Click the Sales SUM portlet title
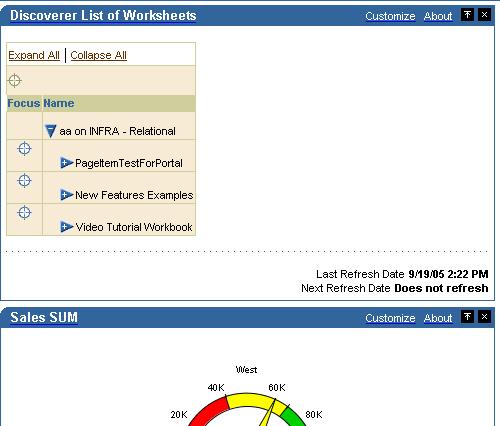The image size is (500, 426). 44,317
